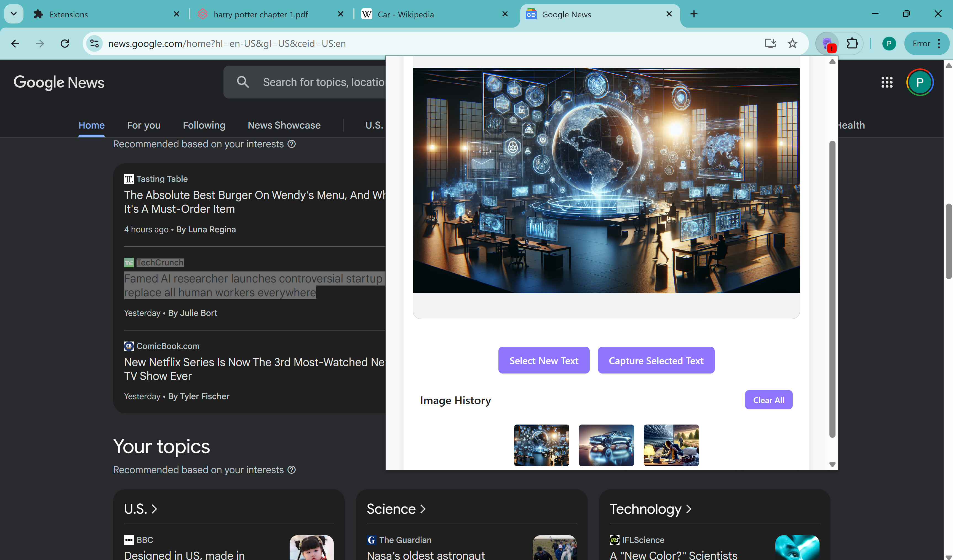The width and height of the screenshot is (953, 560).
Task: Open the purple extension icon with red badge
Action: [x=827, y=44]
